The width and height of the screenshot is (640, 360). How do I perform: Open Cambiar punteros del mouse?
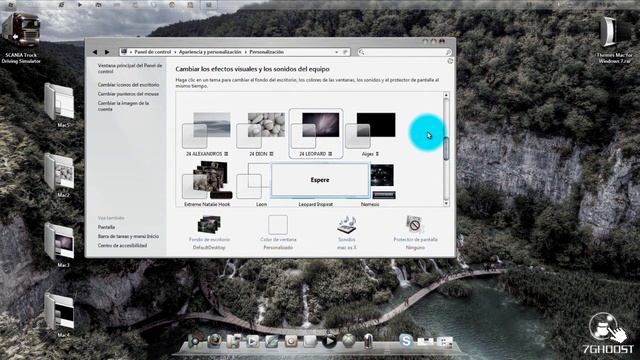tap(128, 94)
